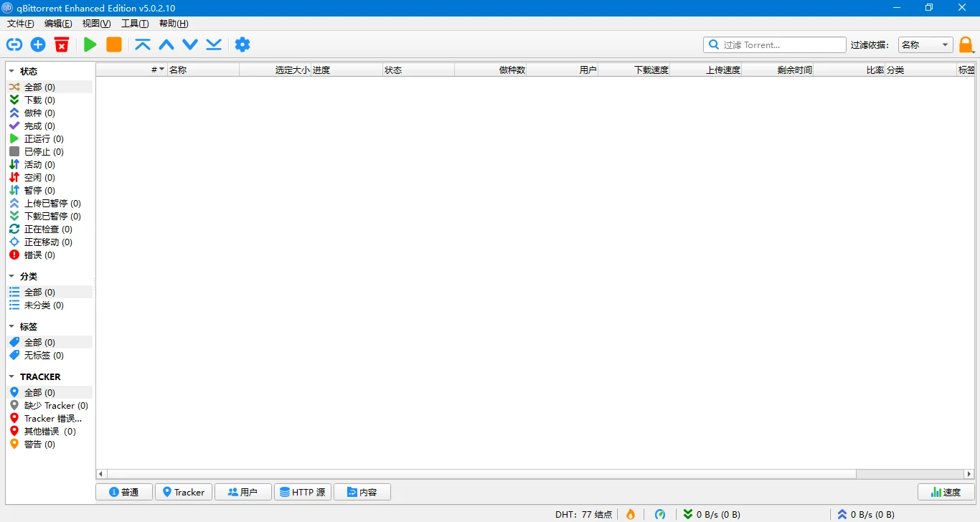Select 错误 (0) status filter

[50, 255]
